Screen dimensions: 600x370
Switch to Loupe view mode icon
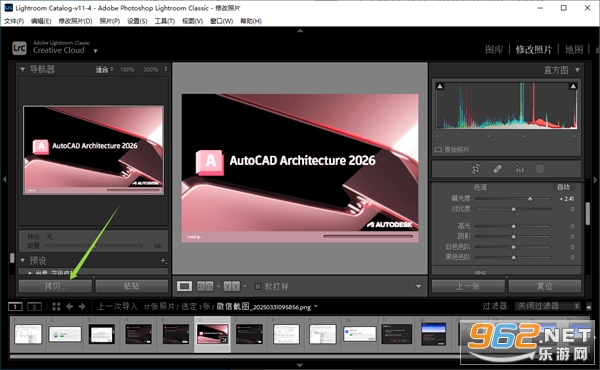point(184,286)
